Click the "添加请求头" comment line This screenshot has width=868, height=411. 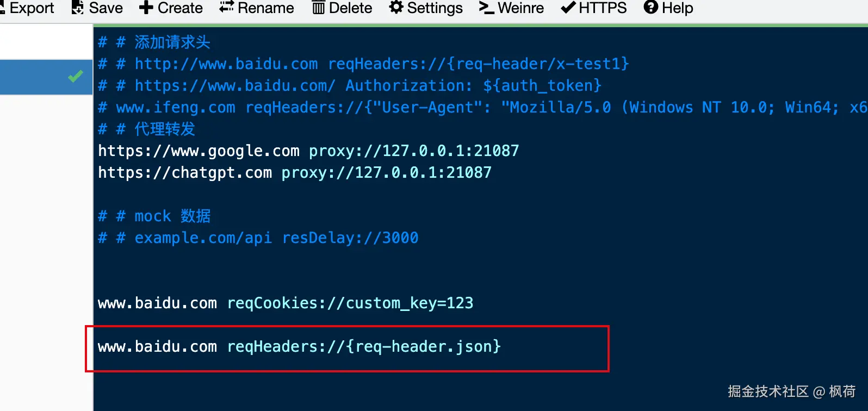click(154, 42)
